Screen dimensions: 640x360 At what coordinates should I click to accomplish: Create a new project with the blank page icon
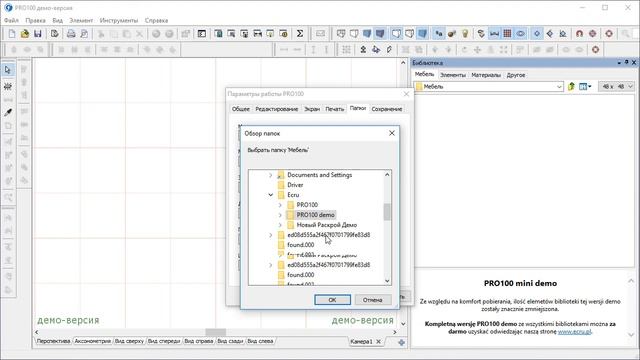pos(12,33)
